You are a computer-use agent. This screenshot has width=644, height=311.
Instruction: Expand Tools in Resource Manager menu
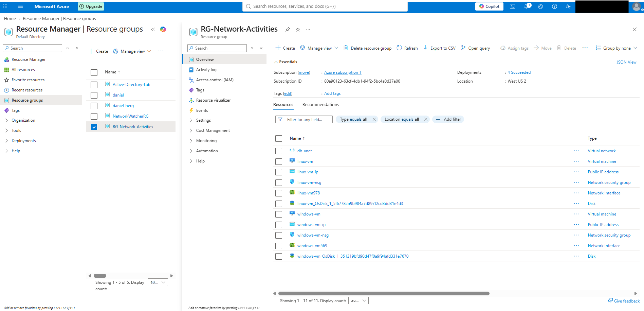point(6,131)
